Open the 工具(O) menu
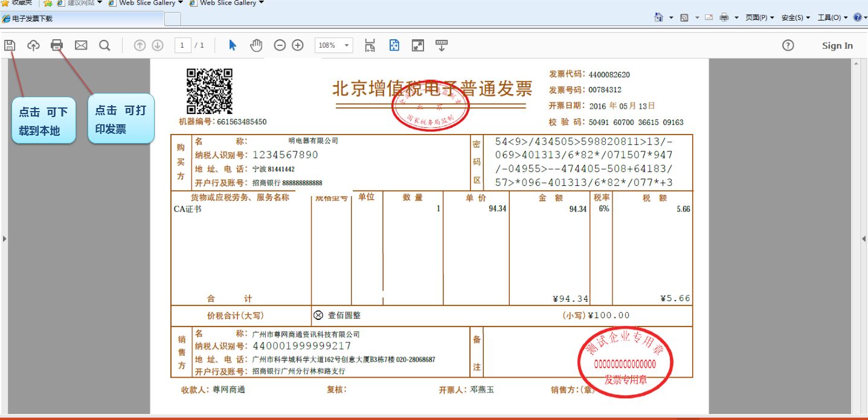The height and width of the screenshot is (420, 868). coord(832,17)
